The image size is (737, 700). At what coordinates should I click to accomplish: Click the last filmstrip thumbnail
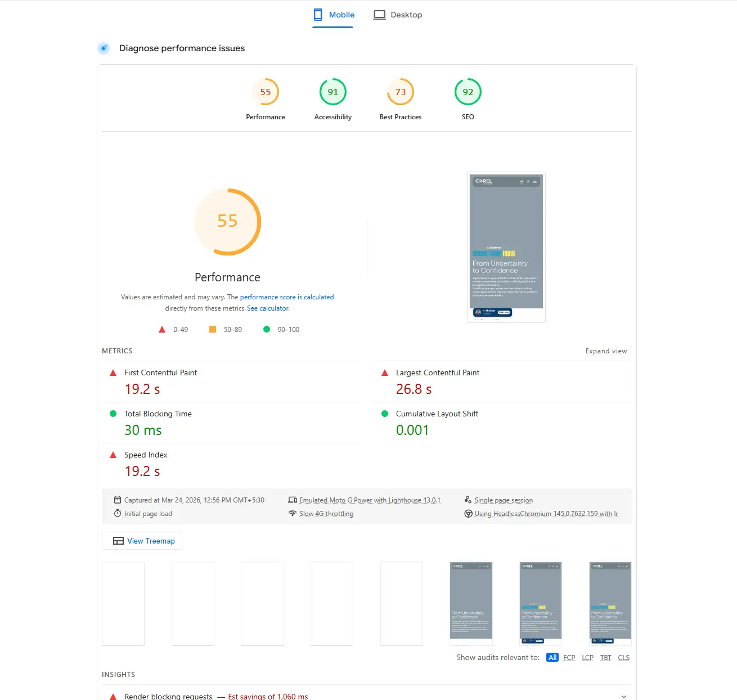tap(610, 603)
